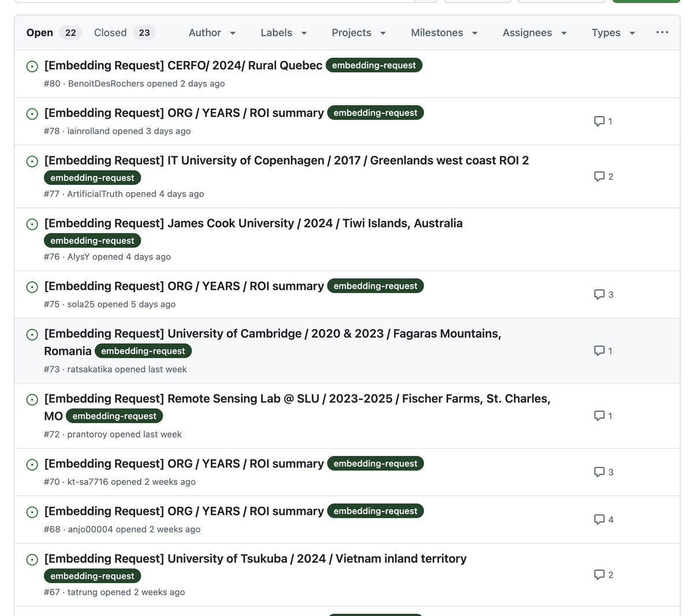Screen dimensions: 693x616
Task: Click embedding-request label on issue #78
Action: (375, 113)
